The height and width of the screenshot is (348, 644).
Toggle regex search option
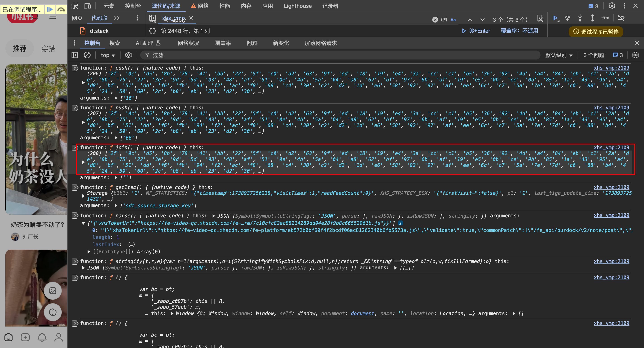pyautogui.click(x=444, y=19)
